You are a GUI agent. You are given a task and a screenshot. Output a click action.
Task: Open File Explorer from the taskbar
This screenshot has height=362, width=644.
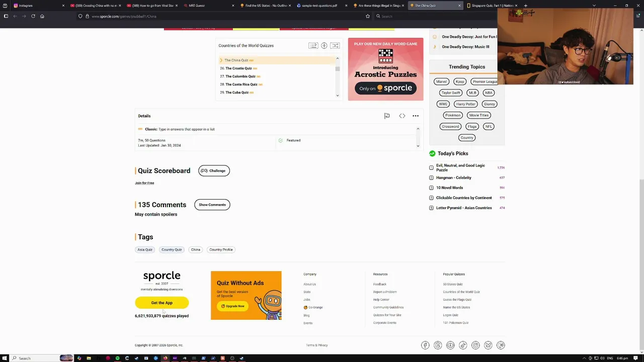click(89, 358)
